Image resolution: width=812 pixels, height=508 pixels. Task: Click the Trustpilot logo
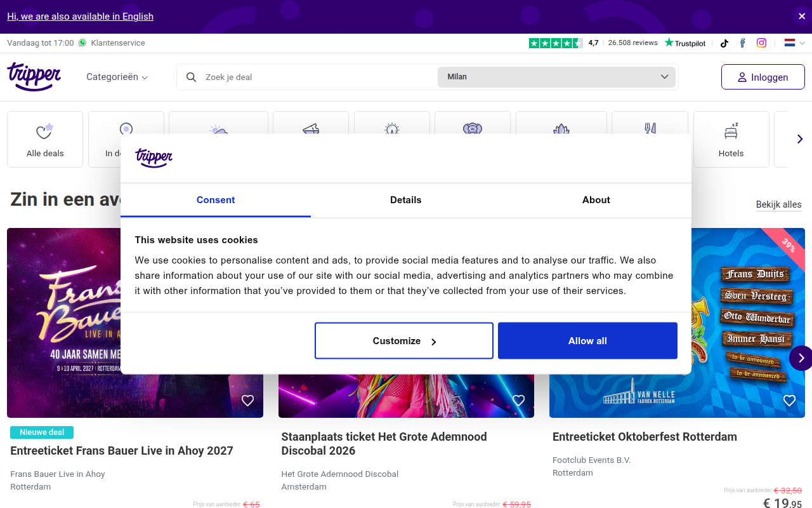point(685,43)
